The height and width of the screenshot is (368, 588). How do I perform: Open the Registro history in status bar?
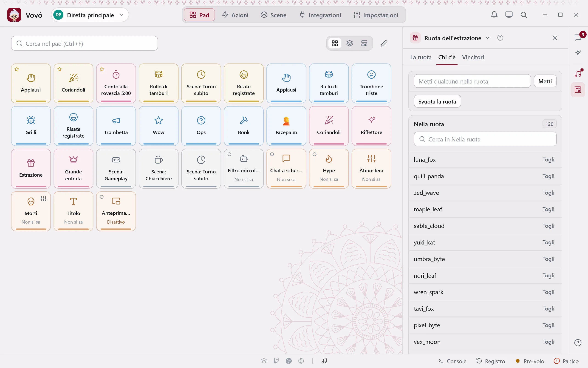[490, 361]
